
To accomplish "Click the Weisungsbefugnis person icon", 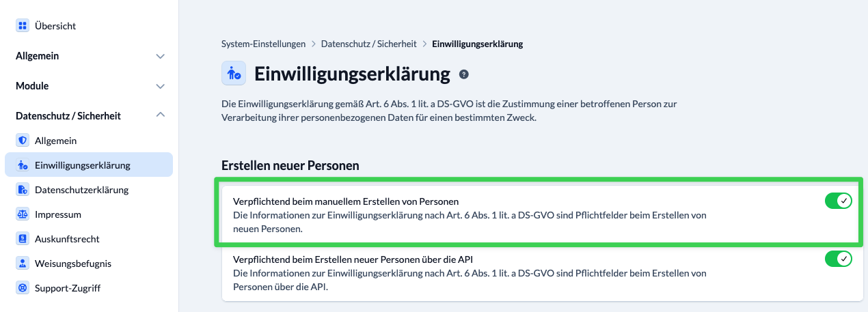I will (x=23, y=264).
